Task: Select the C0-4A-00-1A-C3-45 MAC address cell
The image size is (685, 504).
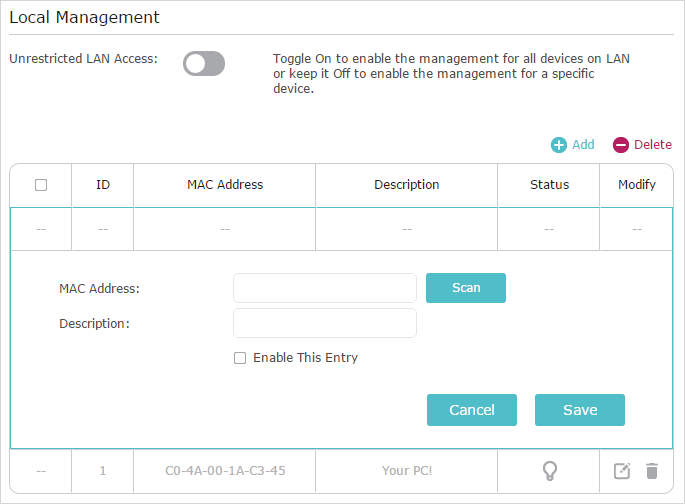Action: point(225,471)
